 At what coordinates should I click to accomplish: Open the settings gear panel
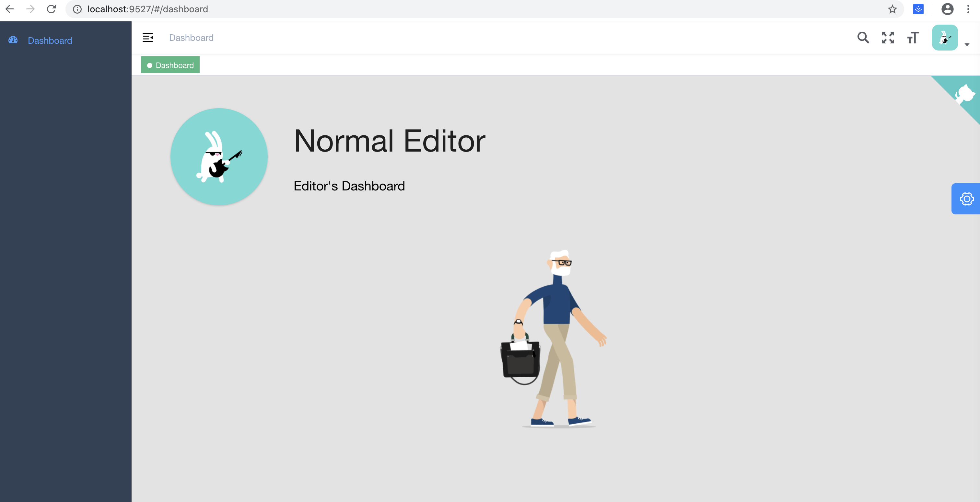tap(966, 199)
